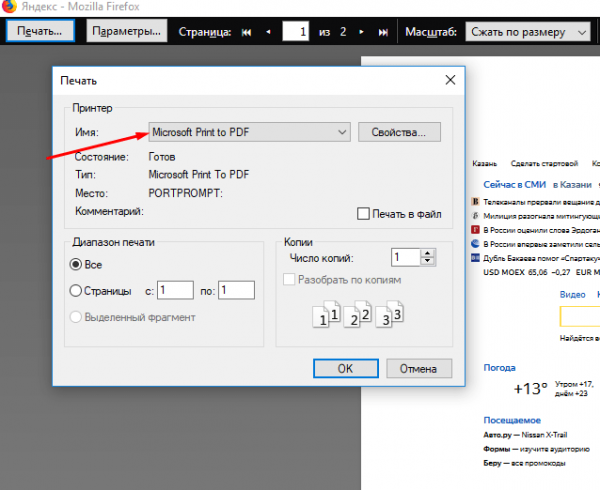Click the current page number field

coord(295,31)
